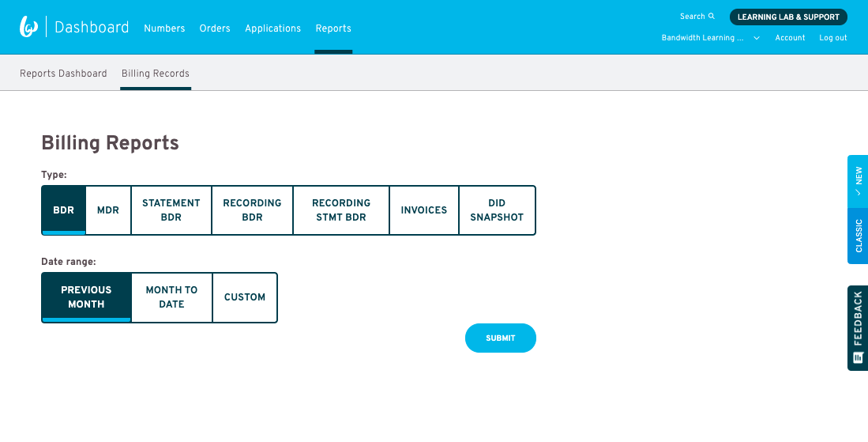Select Statement BDR report type
The width and height of the screenshot is (868, 442).
[171, 210]
